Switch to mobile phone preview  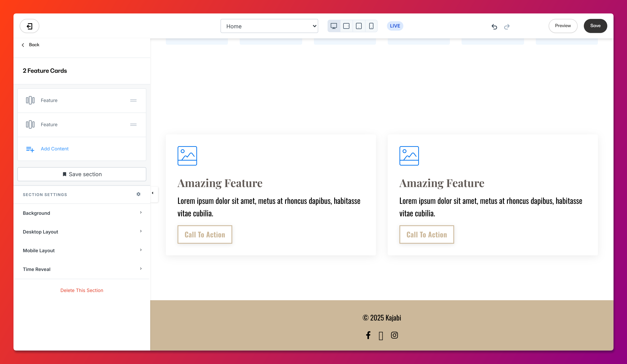(x=371, y=26)
